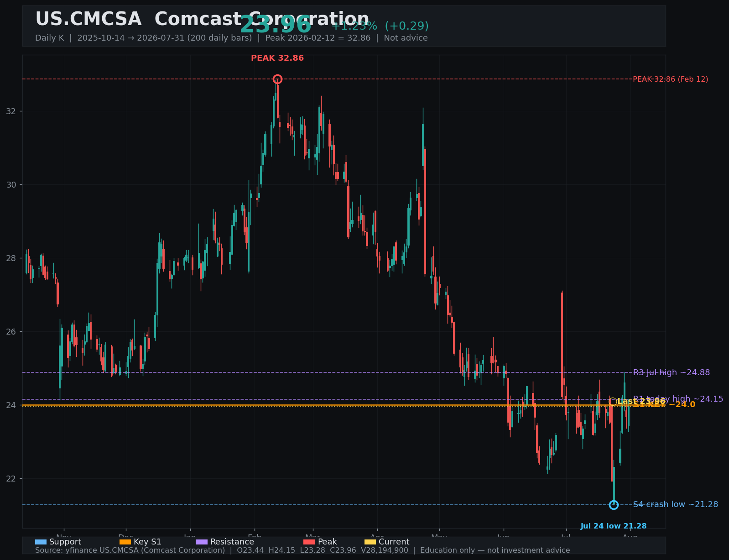Click the 24 tick on the price axis
Screen dimensions: 729x560
(x=10, y=405)
